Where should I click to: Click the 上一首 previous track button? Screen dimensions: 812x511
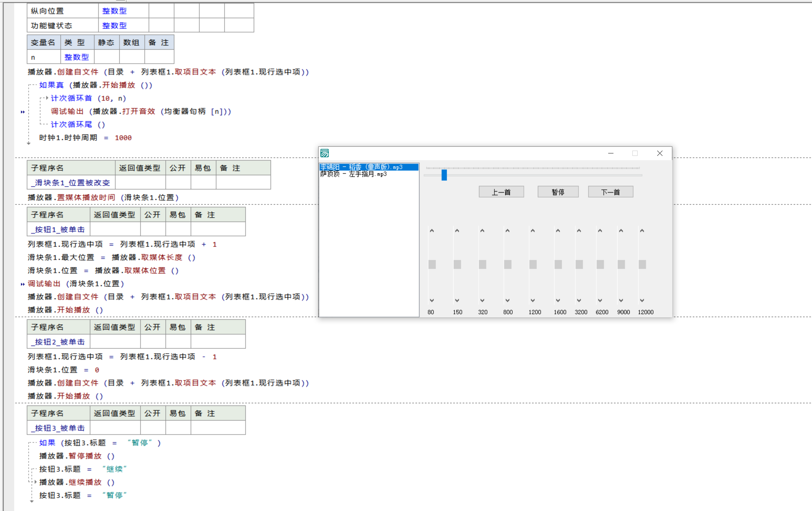click(x=501, y=192)
